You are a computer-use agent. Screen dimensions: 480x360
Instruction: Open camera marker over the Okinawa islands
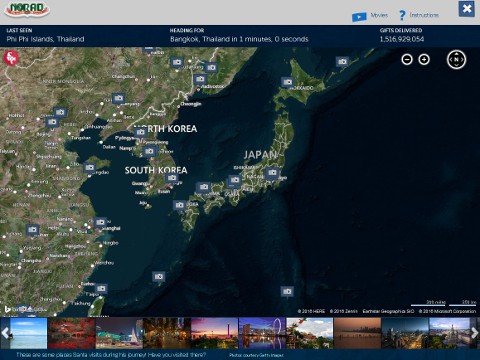159,277
